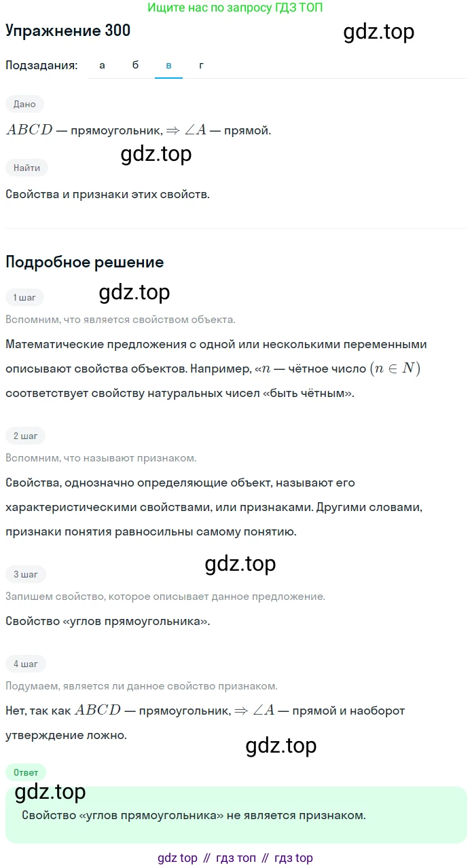Open the «гдз top» footer link
472x868 pixels.
click(x=294, y=858)
